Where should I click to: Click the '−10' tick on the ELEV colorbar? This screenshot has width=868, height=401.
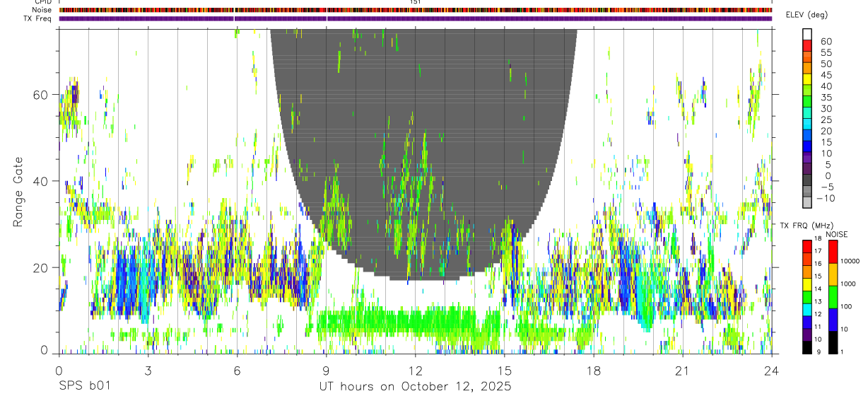(x=826, y=198)
